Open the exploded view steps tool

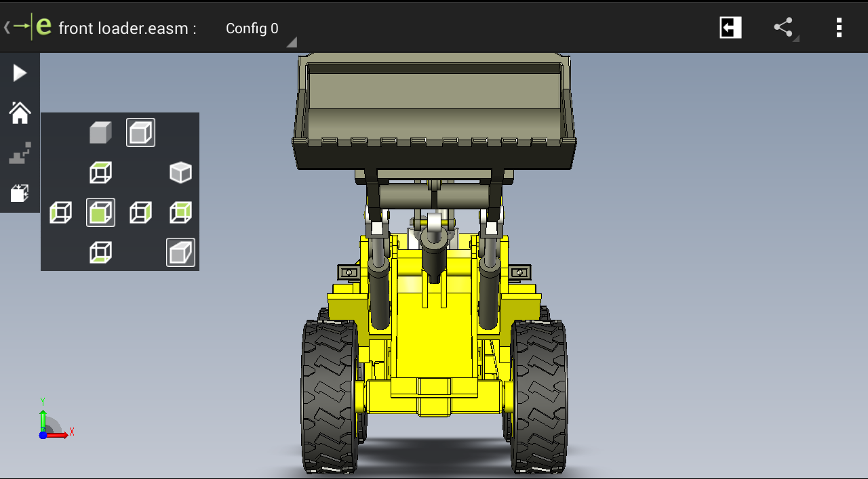tap(19, 153)
